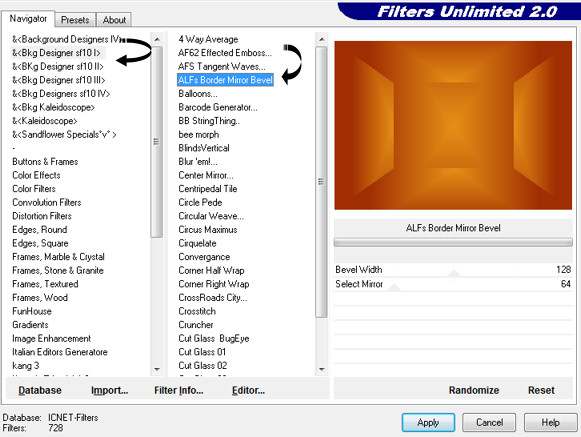Image resolution: width=581 pixels, height=437 pixels.
Task: Apply the selected filter
Action: coord(428,423)
